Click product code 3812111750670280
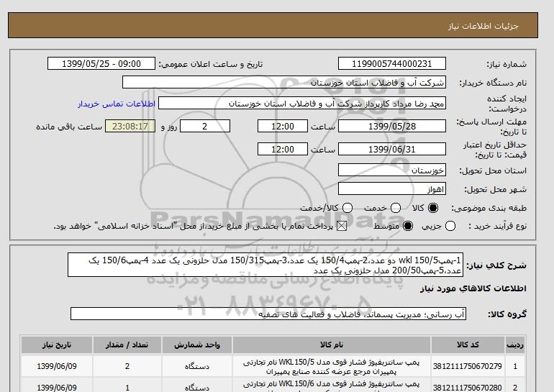 [468, 388]
